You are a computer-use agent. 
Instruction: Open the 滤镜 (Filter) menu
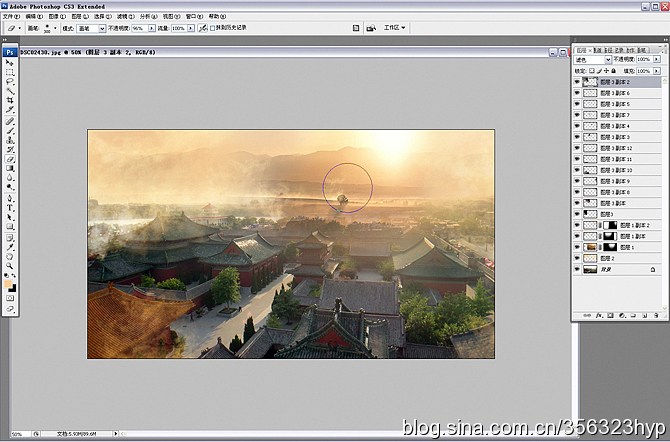125,16
